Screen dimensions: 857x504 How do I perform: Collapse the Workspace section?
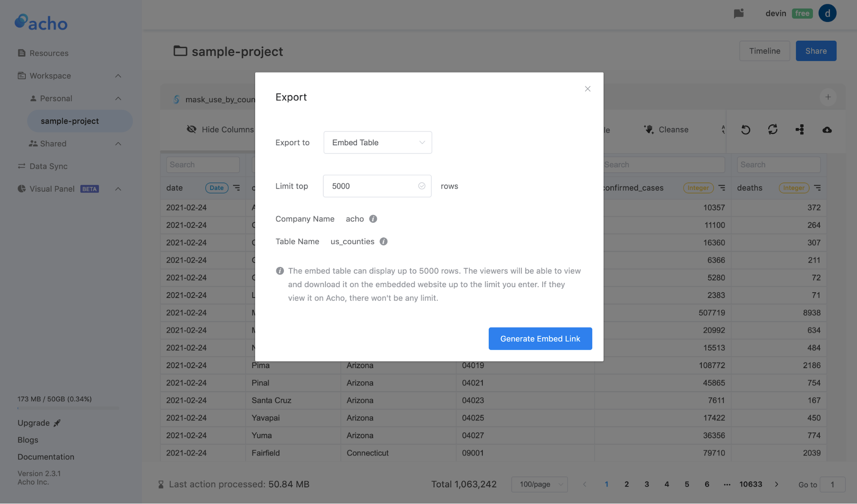click(118, 75)
